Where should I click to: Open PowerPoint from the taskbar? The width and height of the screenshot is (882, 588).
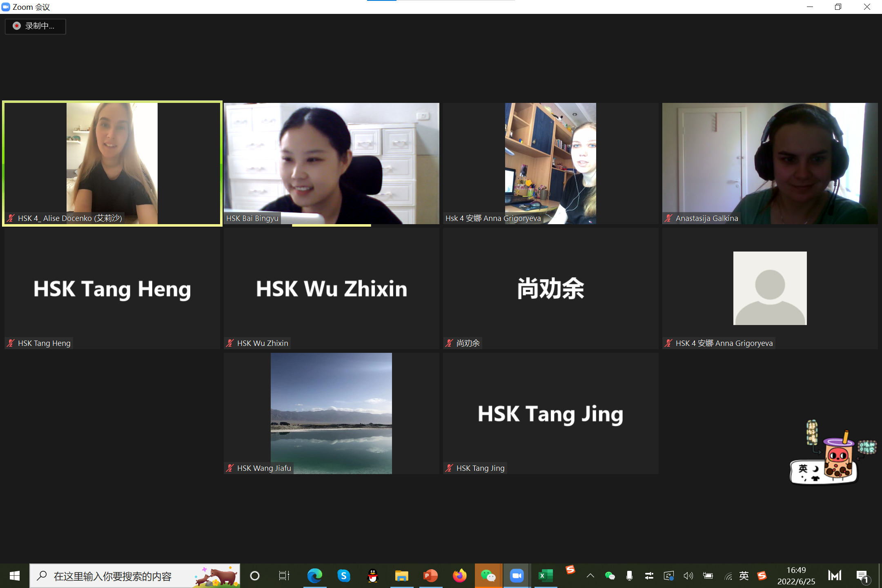point(430,576)
